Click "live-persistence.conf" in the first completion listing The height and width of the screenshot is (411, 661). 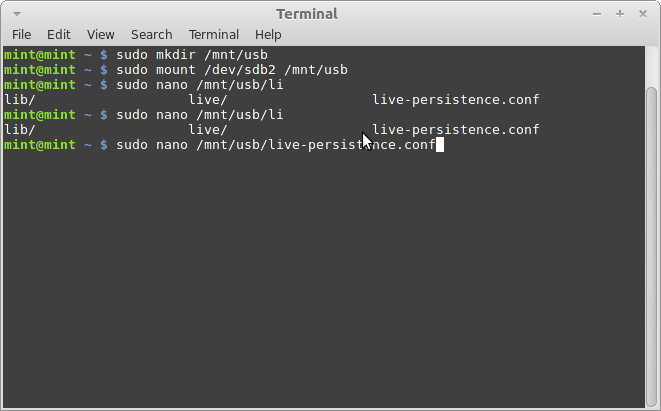point(455,100)
